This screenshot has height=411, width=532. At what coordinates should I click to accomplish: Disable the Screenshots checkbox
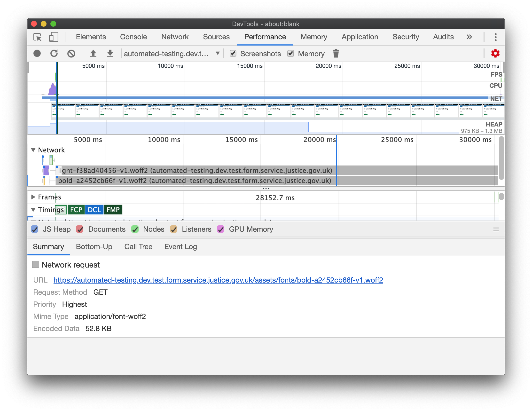tap(233, 53)
